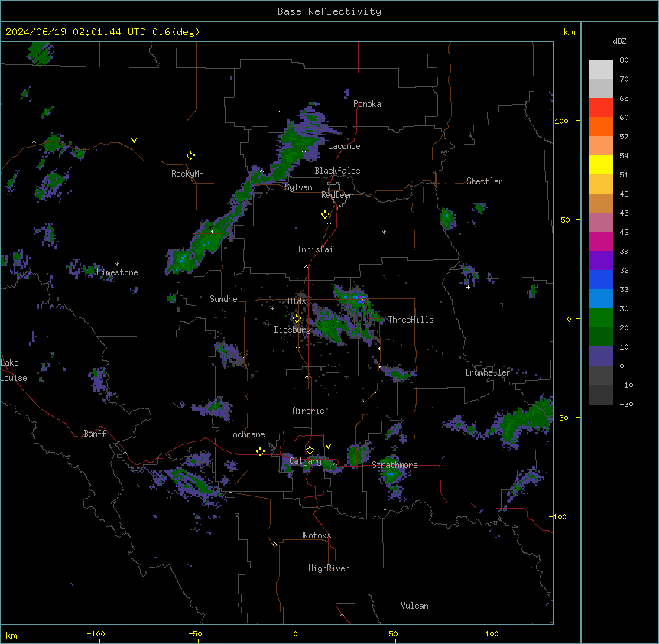Screen dimensions: 659x644
Task: Click the Innisfail city label
Action: [x=317, y=249]
